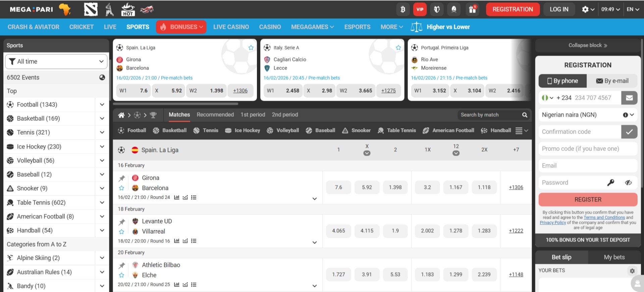Viewport: 644px width, 292px height.
Task: Toggle password visibility eye icon
Action: (x=628, y=183)
